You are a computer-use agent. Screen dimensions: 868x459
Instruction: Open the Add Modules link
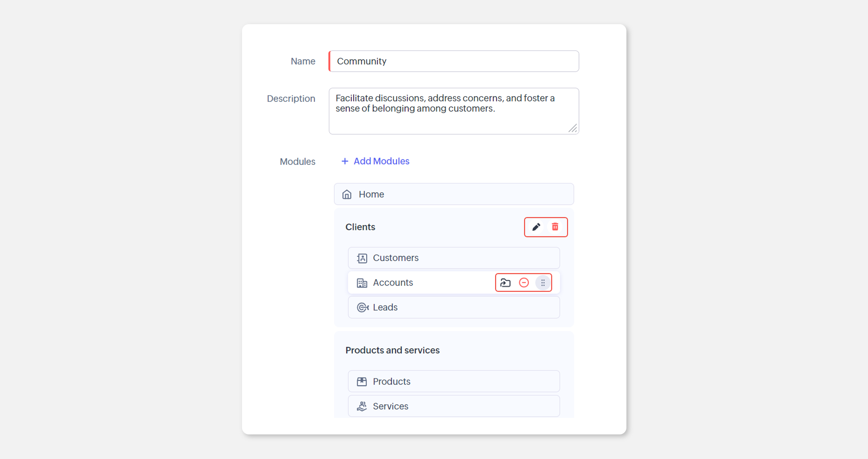381,161
